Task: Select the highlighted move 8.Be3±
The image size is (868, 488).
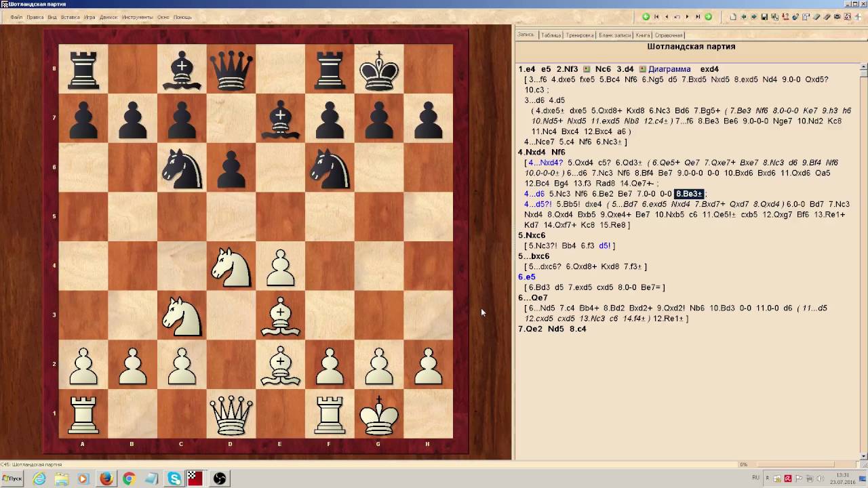Action: tap(690, 194)
